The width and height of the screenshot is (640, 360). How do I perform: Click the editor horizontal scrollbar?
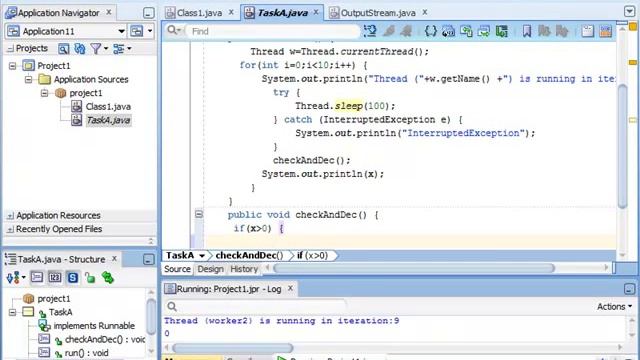coord(414,268)
